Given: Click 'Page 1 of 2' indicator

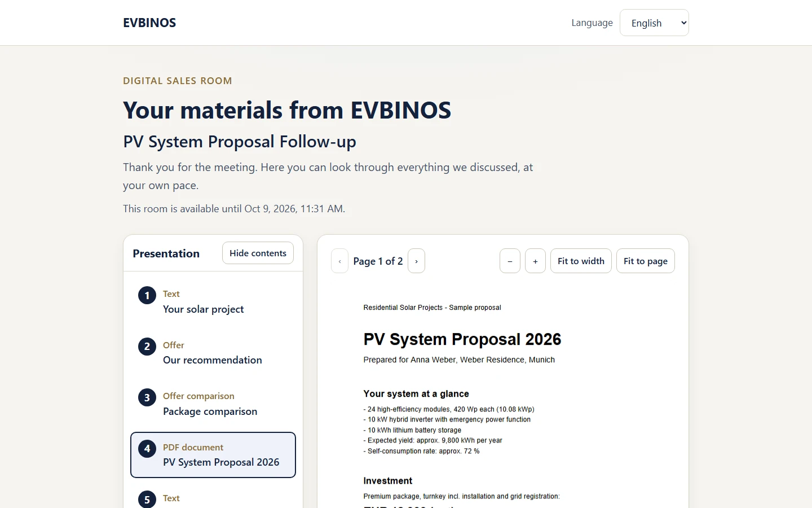Looking at the screenshot, I should click(x=378, y=261).
